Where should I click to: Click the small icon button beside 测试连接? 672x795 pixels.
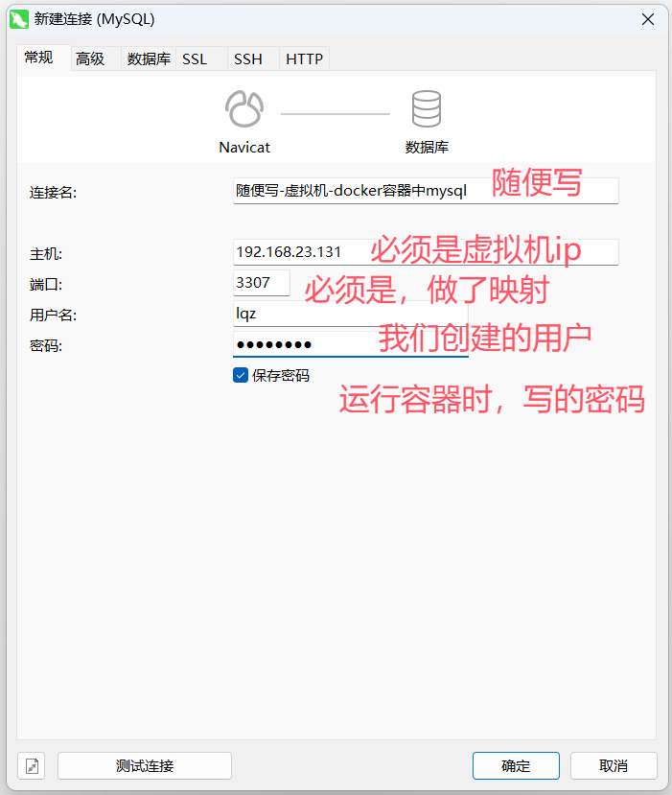[x=32, y=765]
